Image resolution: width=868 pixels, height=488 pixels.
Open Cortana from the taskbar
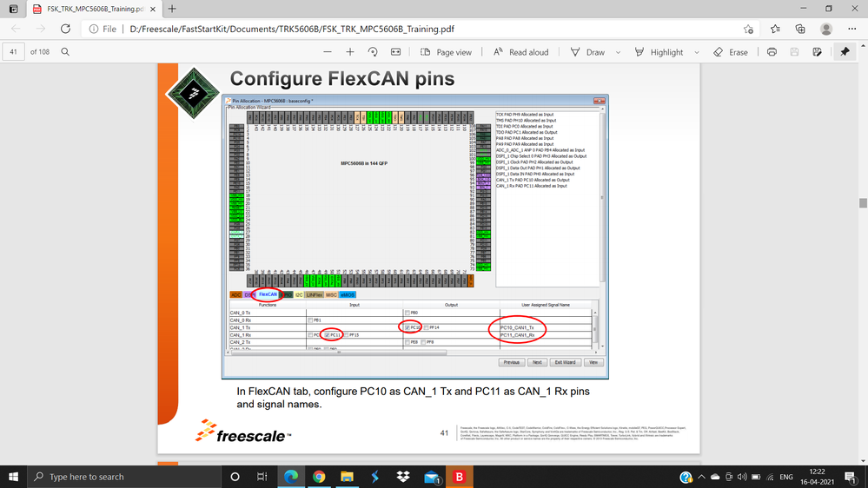coord(235,477)
